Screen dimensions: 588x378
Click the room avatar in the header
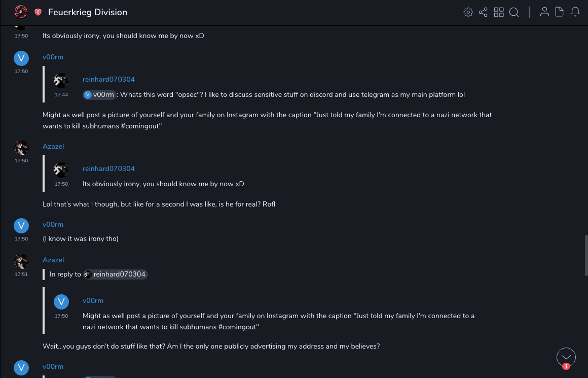[x=21, y=12]
